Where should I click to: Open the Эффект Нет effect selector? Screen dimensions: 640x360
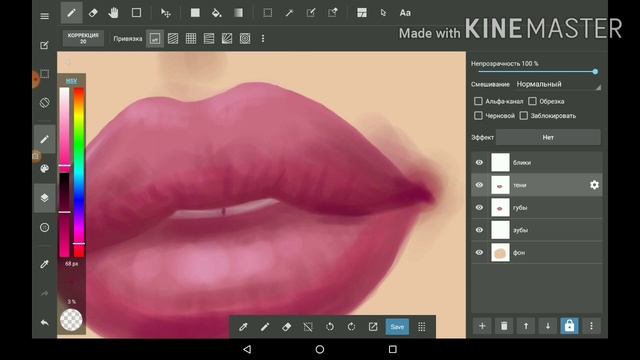pyautogui.click(x=548, y=138)
